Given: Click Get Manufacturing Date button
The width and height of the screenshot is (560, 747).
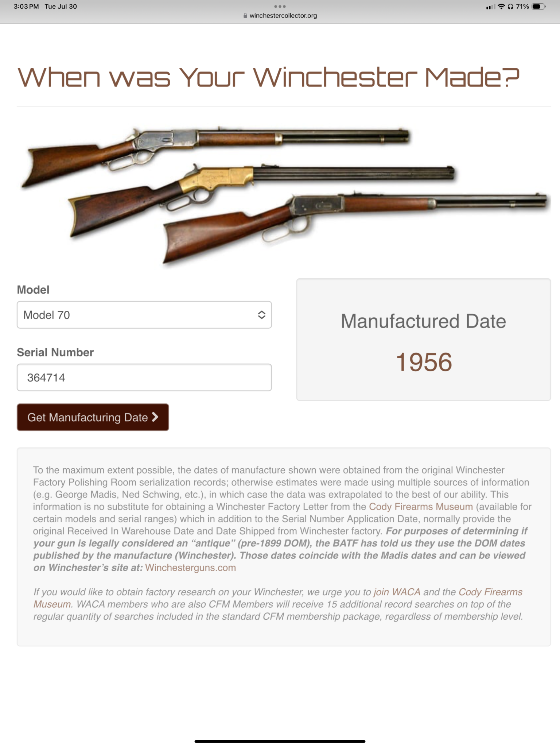Looking at the screenshot, I should click(93, 417).
